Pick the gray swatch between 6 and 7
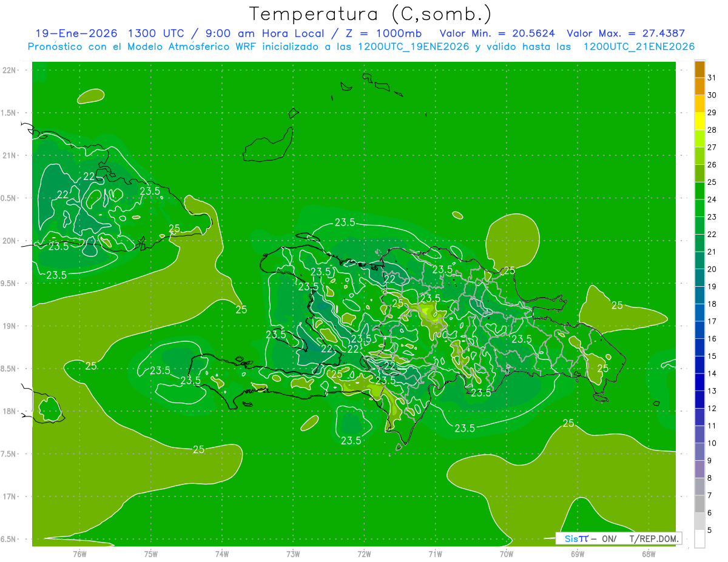This screenshot has height=562, width=728. pyautogui.click(x=700, y=504)
